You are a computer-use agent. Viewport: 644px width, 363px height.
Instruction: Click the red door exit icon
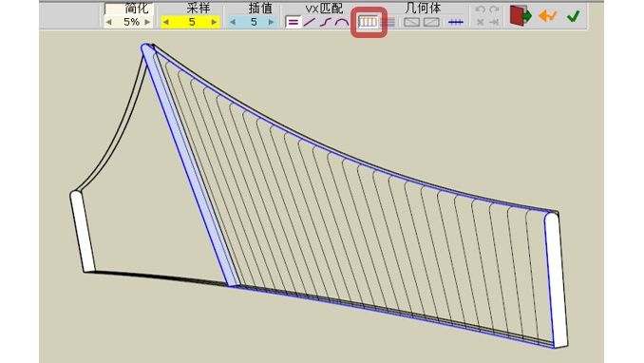pyautogui.click(x=521, y=15)
